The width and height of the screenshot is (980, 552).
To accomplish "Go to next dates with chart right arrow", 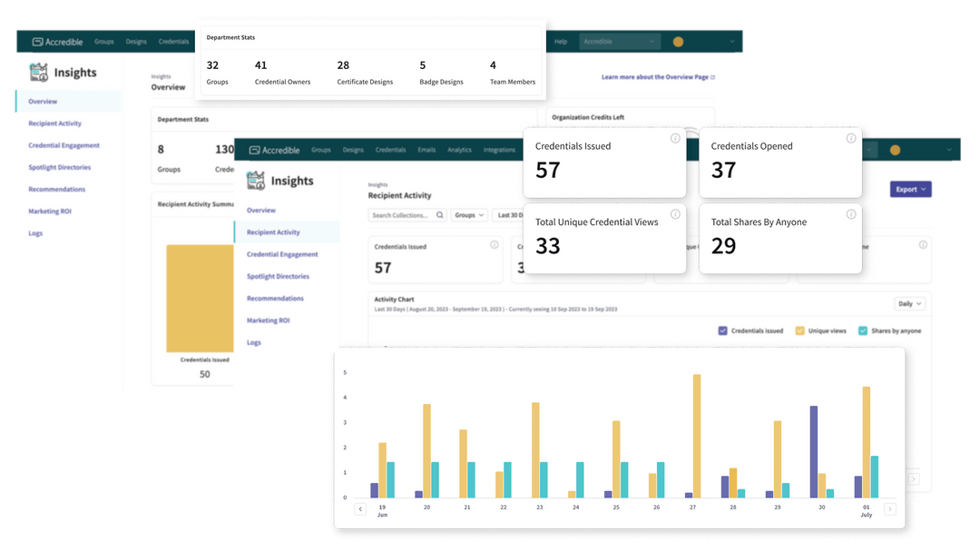I will (x=890, y=508).
